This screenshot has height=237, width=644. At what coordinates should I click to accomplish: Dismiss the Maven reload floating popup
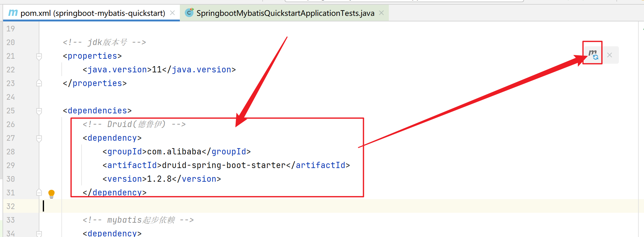610,55
